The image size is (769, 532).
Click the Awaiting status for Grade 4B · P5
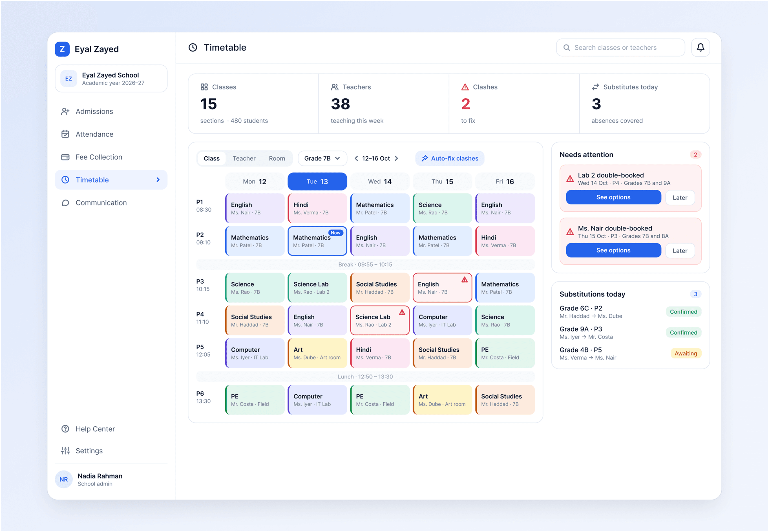pos(686,353)
